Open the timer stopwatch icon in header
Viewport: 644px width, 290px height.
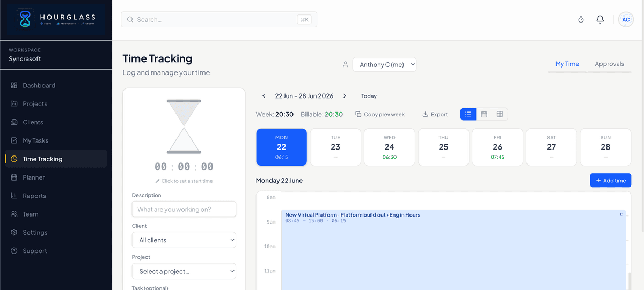coord(581,20)
